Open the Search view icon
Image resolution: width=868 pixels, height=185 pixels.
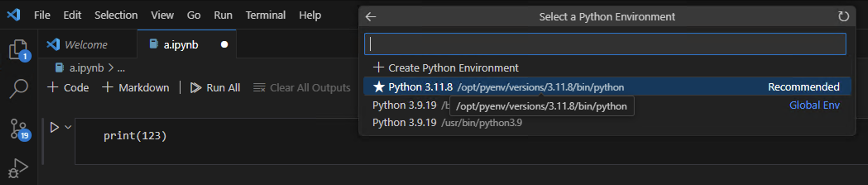point(18,88)
